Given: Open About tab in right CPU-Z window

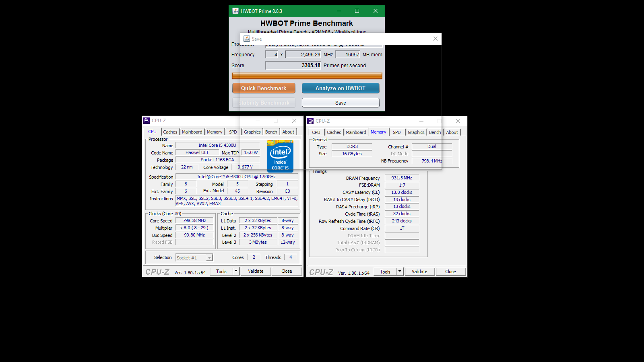Looking at the screenshot, I should 452,132.
